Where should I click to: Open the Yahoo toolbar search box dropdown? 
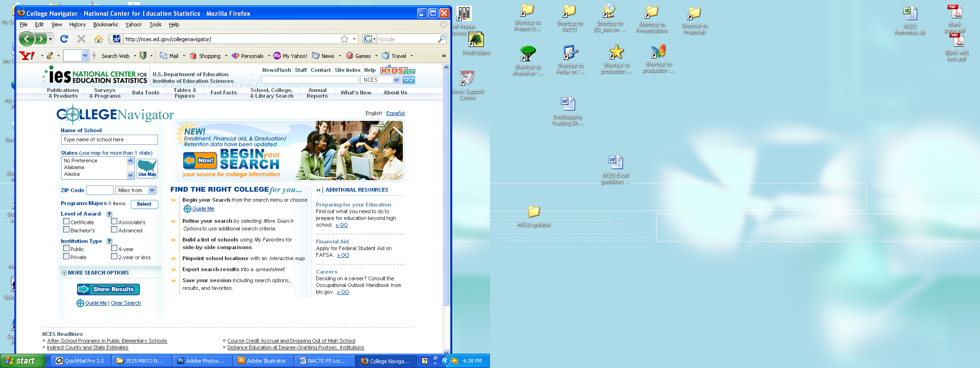coord(85,56)
